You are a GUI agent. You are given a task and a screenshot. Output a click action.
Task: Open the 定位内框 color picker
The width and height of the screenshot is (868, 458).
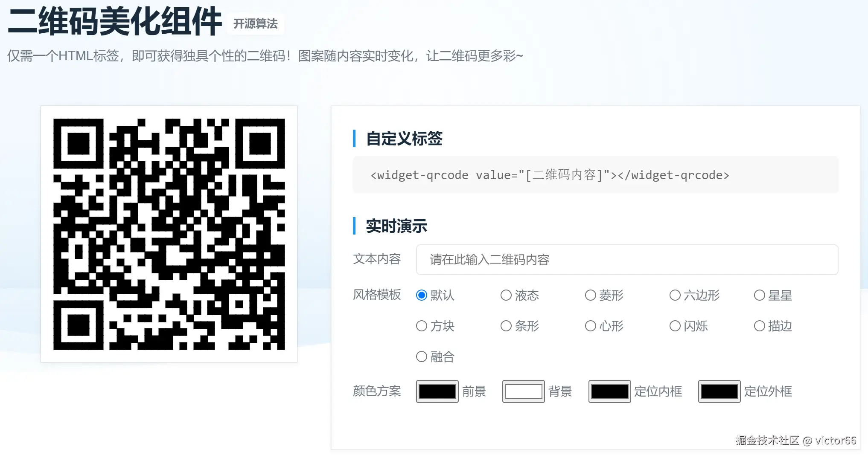(609, 391)
